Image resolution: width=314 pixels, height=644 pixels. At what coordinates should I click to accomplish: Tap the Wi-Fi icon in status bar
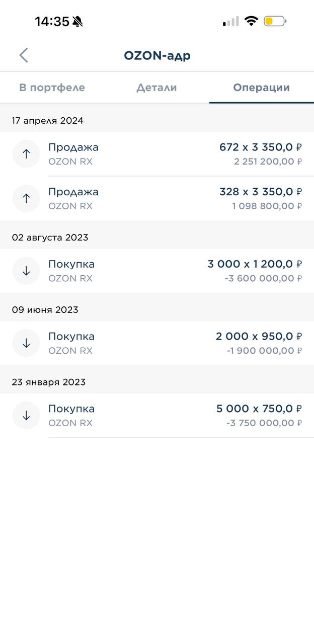point(251,21)
